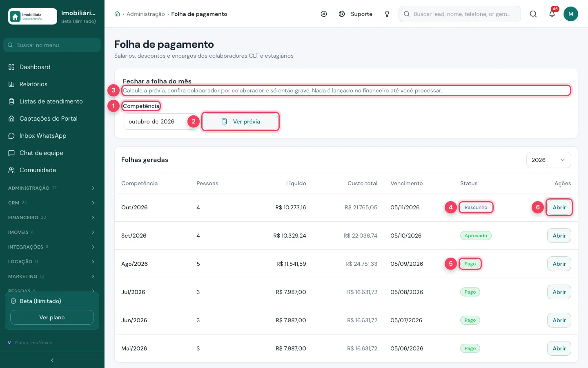The height and width of the screenshot is (368, 588).
Task: Expand the CRM section
Action: point(52,203)
